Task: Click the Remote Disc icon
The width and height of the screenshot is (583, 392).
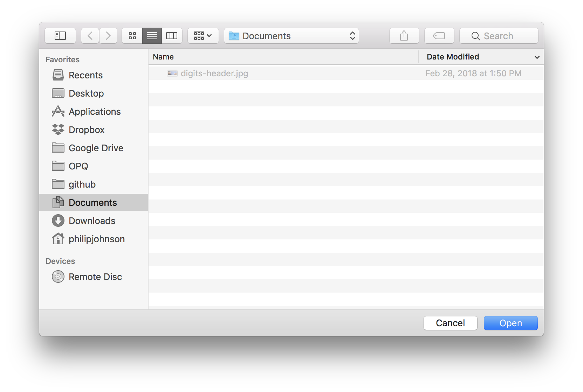Action: (x=58, y=276)
